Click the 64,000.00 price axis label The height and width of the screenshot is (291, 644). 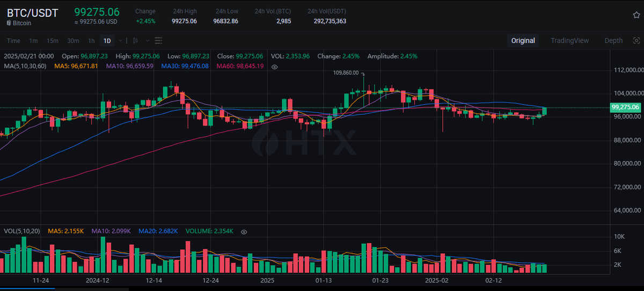(627, 210)
